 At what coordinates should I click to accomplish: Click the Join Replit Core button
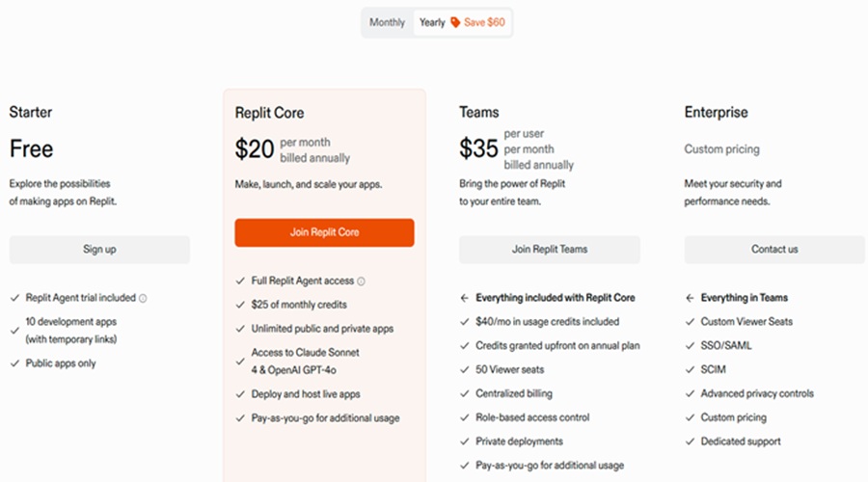[x=324, y=232]
